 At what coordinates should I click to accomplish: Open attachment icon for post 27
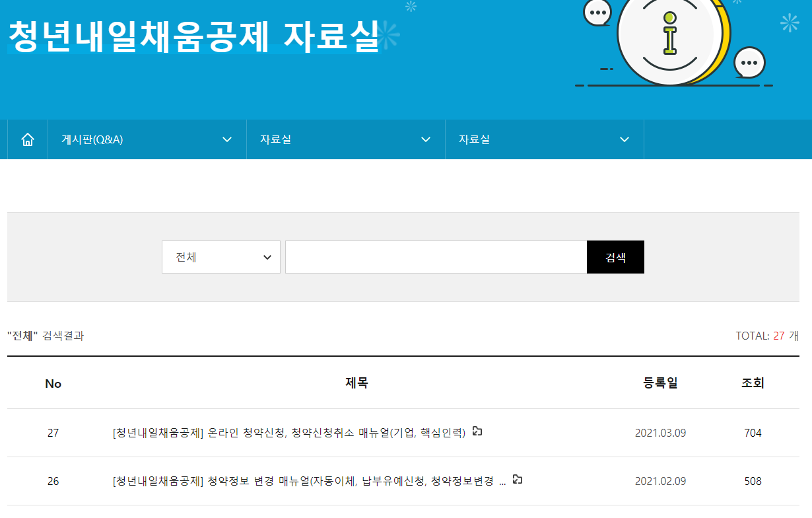click(x=477, y=431)
